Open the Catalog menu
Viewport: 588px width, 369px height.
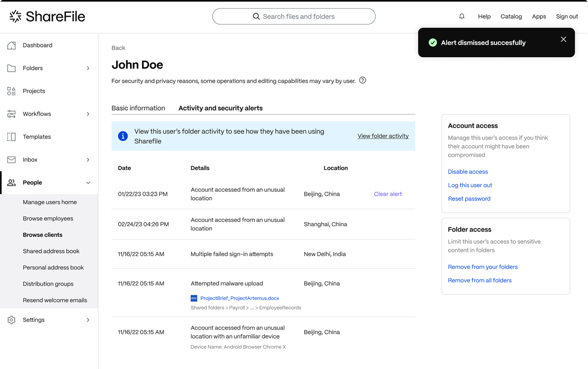(x=511, y=17)
